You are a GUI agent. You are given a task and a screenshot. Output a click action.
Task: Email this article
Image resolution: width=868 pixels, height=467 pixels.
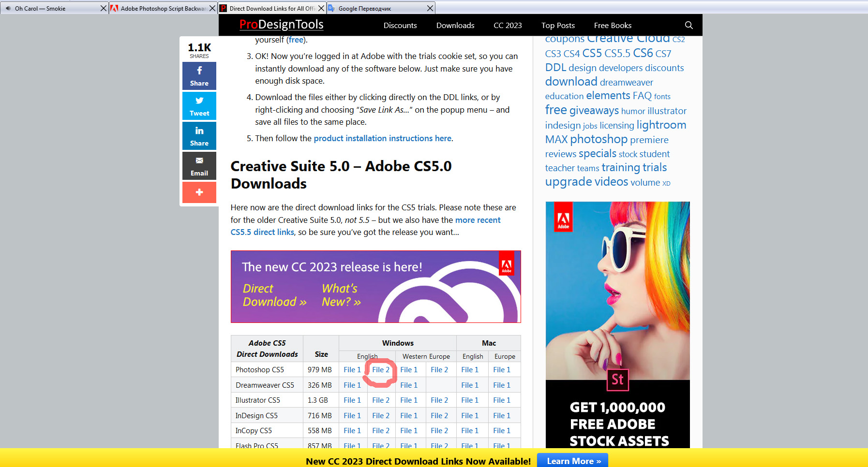point(199,166)
